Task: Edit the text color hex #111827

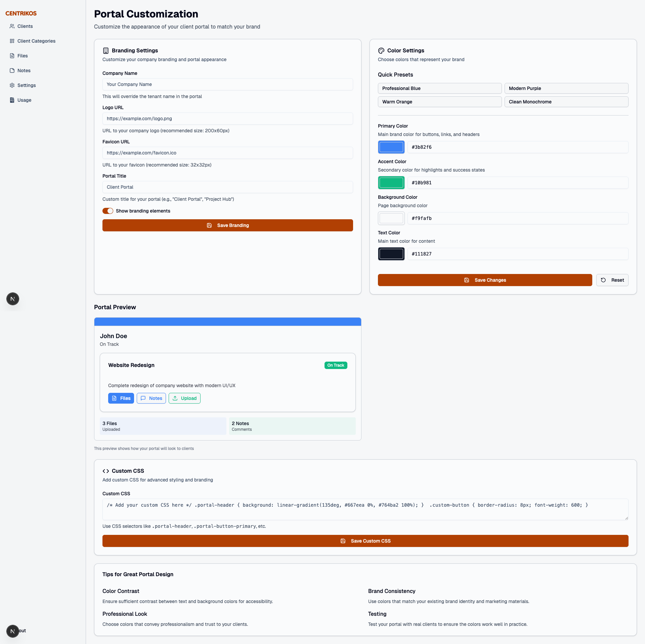Action: click(518, 254)
